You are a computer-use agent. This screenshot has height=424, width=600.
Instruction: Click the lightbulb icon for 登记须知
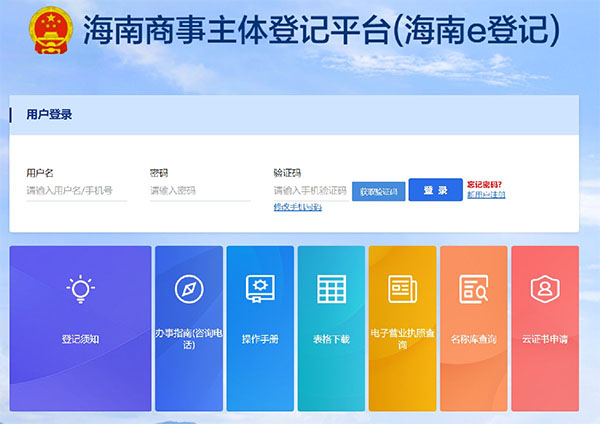pos(80,289)
